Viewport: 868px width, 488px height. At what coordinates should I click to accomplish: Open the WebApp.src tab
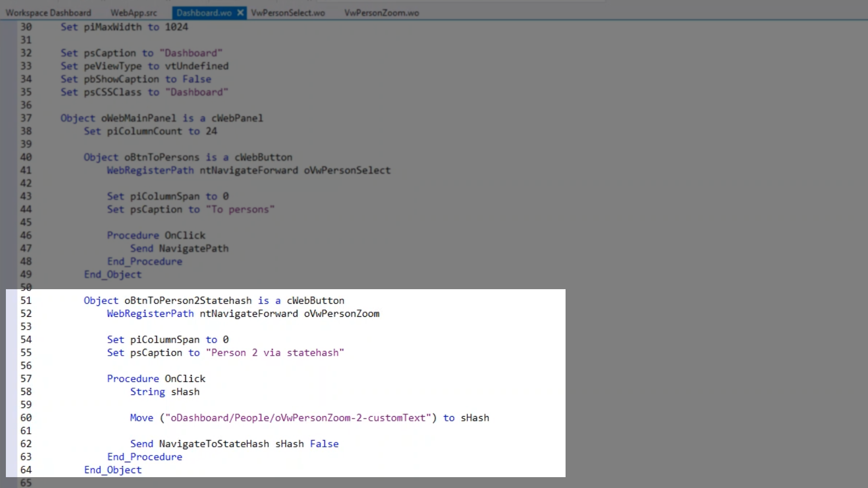pos(133,13)
